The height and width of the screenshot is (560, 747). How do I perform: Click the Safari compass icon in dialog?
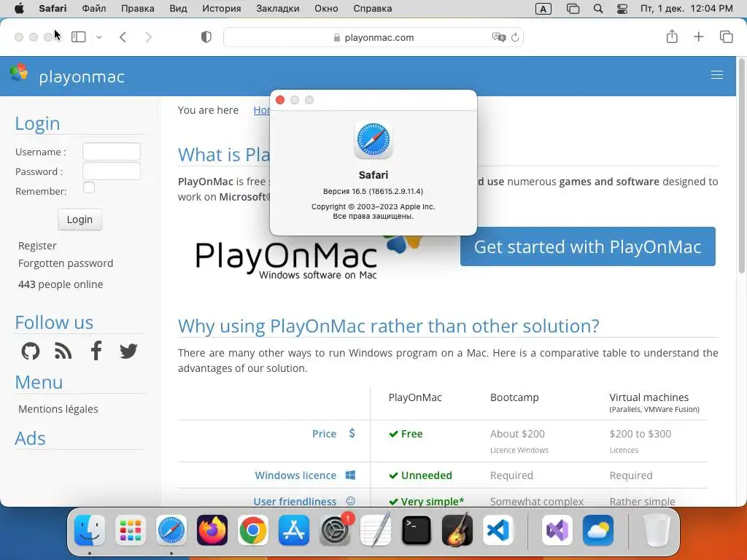point(373,139)
